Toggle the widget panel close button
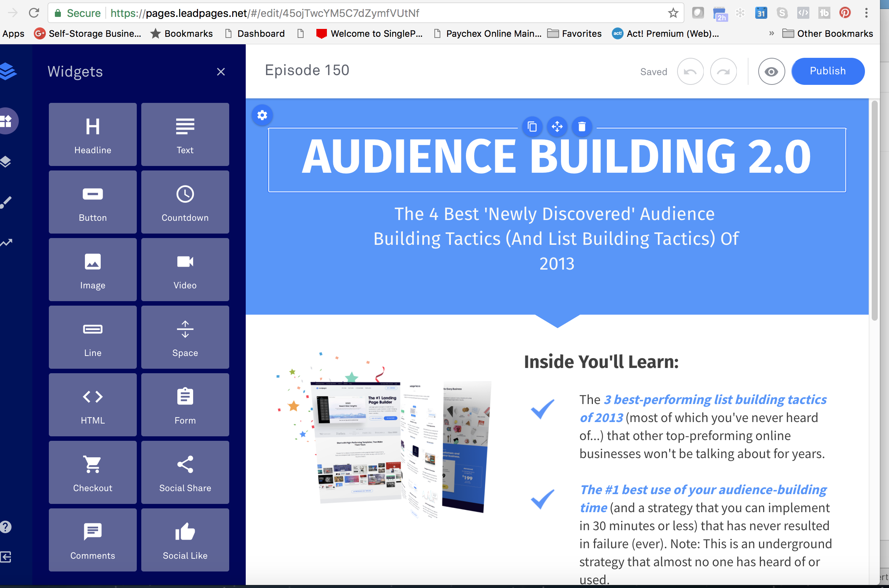 [x=221, y=72]
